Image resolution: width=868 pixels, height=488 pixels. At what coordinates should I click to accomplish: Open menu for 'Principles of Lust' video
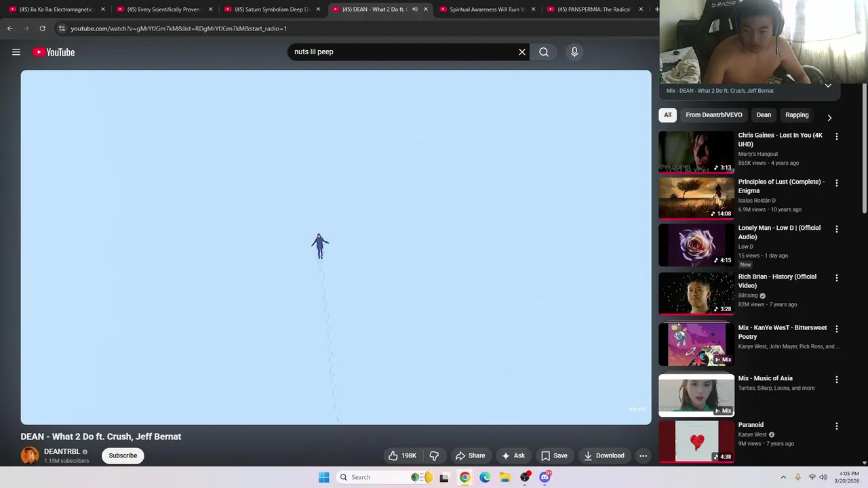836,183
